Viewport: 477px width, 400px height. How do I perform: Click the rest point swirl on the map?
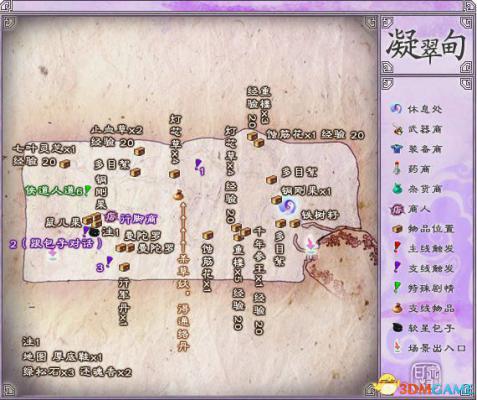pos(287,206)
